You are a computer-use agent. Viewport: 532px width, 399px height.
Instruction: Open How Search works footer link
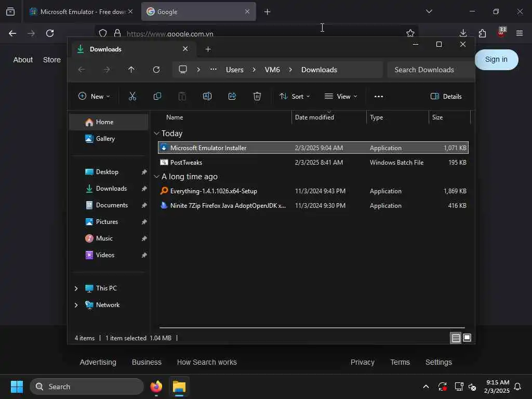point(207,362)
